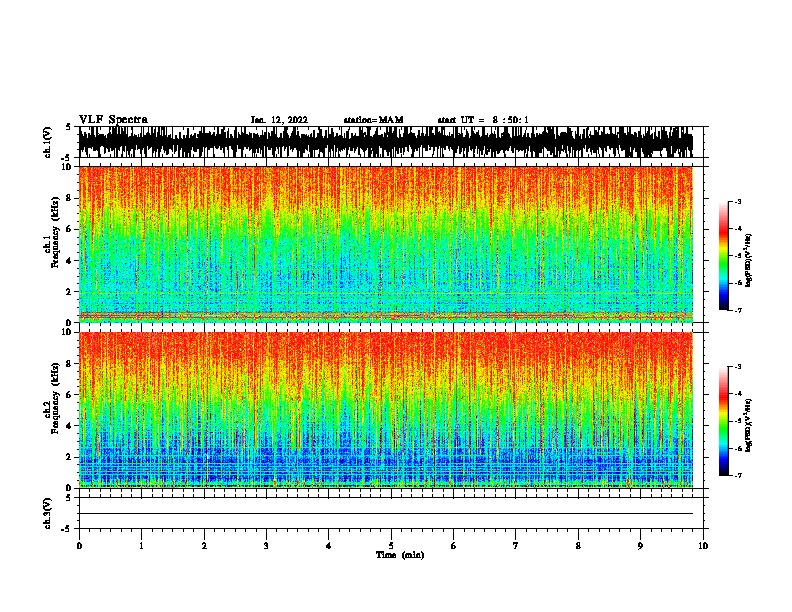The height and width of the screenshot is (612, 792).
Task: Click the time axis tick label "9"
Action: pyautogui.click(x=640, y=546)
